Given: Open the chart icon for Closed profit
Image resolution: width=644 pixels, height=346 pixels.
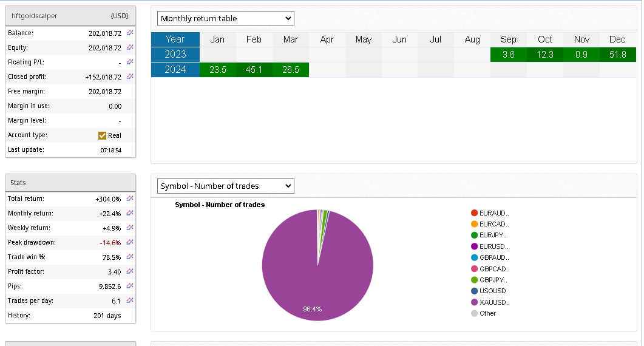Looking at the screenshot, I should pos(130,77).
